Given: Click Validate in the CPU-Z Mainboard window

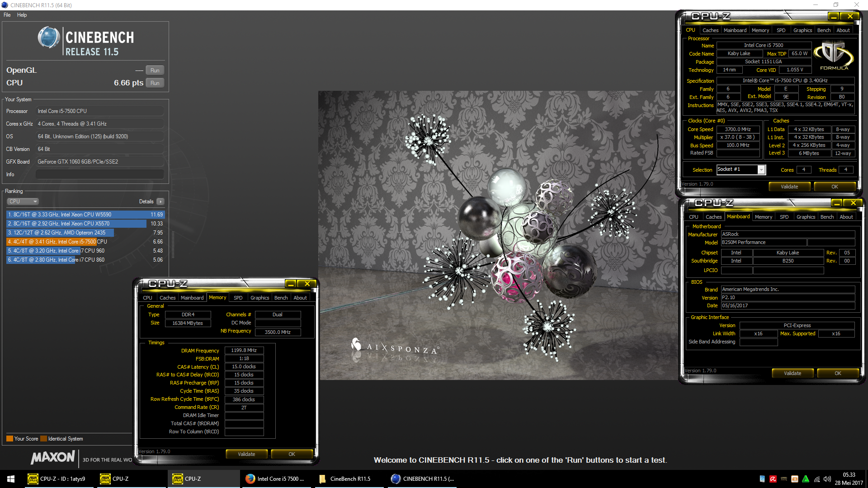Looking at the screenshot, I should (793, 373).
